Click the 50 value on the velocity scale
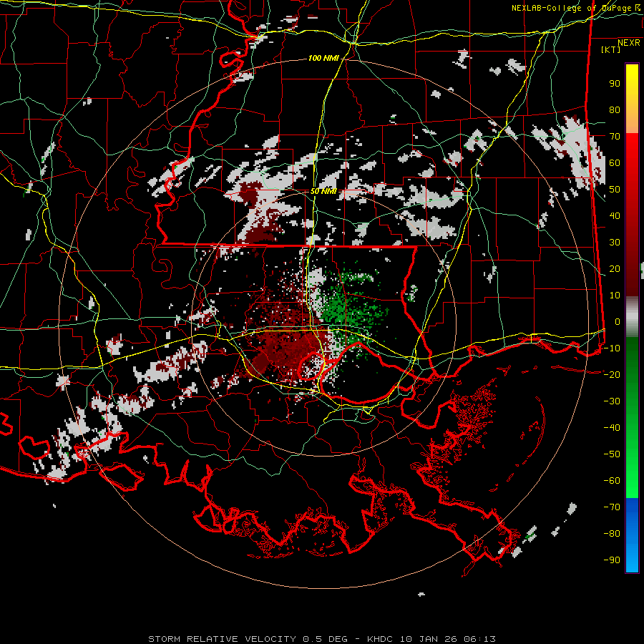 point(615,190)
